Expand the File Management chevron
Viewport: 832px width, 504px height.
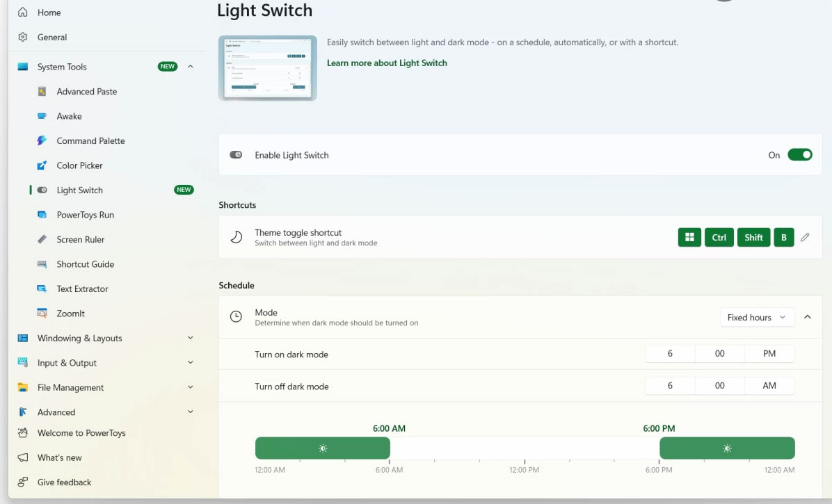click(191, 387)
